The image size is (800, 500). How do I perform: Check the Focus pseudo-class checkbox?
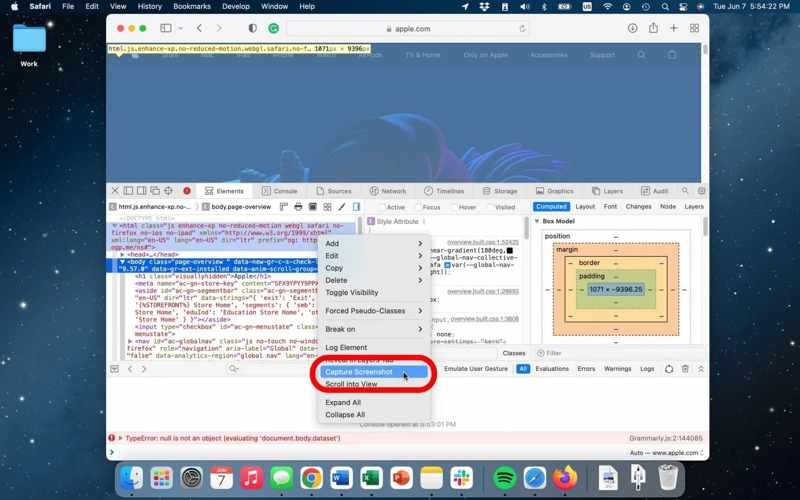tap(415, 207)
